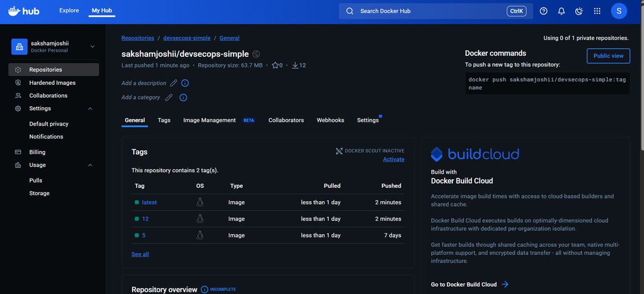The height and width of the screenshot is (294, 644).
Task: Collapse the Usage sidebar section
Action: [90, 165]
